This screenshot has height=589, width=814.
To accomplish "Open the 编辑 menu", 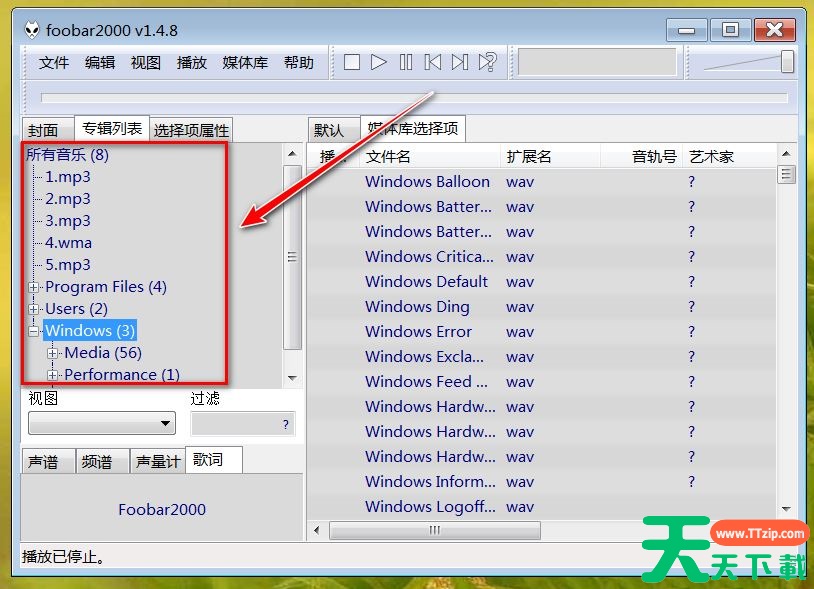I will click(x=100, y=63).
